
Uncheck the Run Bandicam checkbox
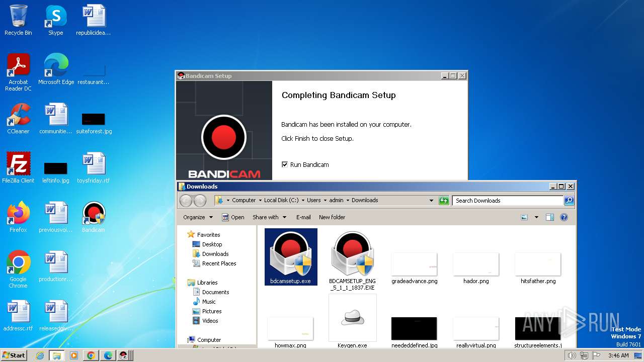coord(285,164)
